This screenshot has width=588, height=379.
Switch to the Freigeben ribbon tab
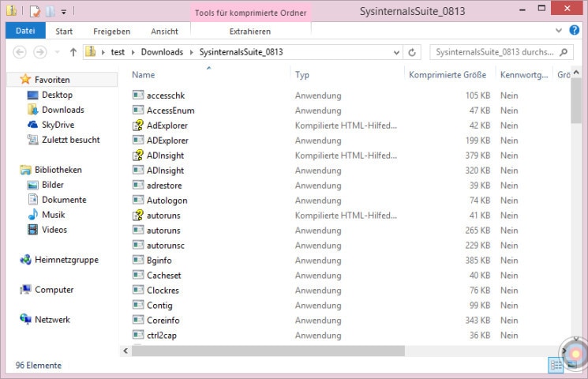tap(111, 31)
